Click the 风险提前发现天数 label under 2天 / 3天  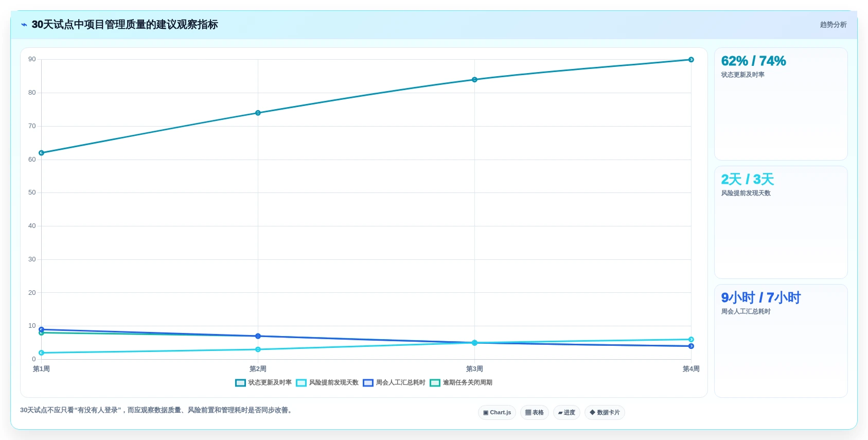[x=746, y=193]
